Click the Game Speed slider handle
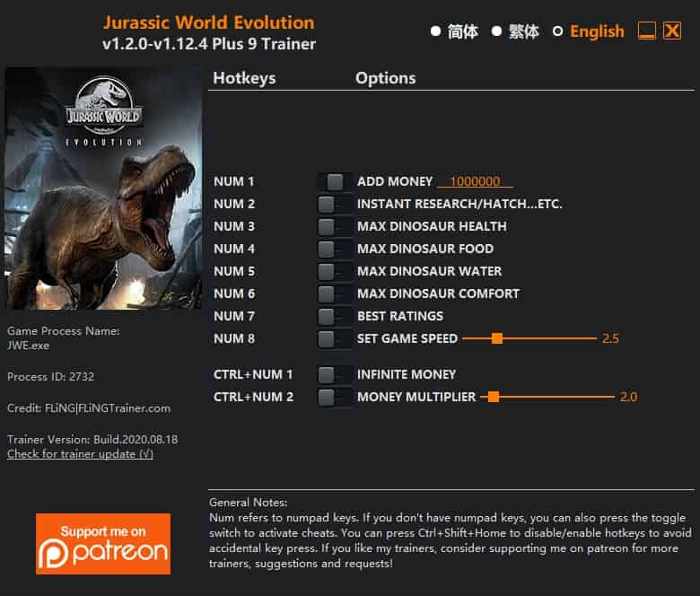700x596 pixels. [x=497, y=338]
